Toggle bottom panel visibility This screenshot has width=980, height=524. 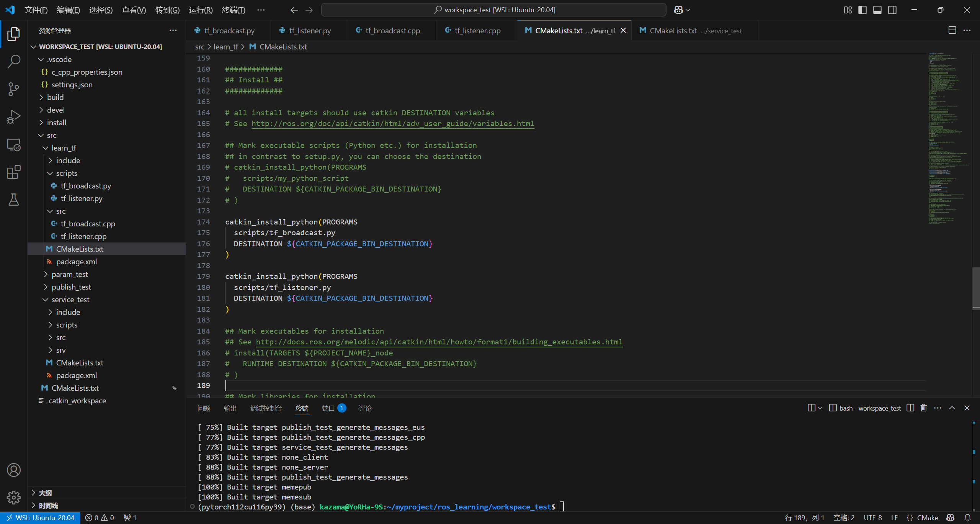(x=877, y=10)
